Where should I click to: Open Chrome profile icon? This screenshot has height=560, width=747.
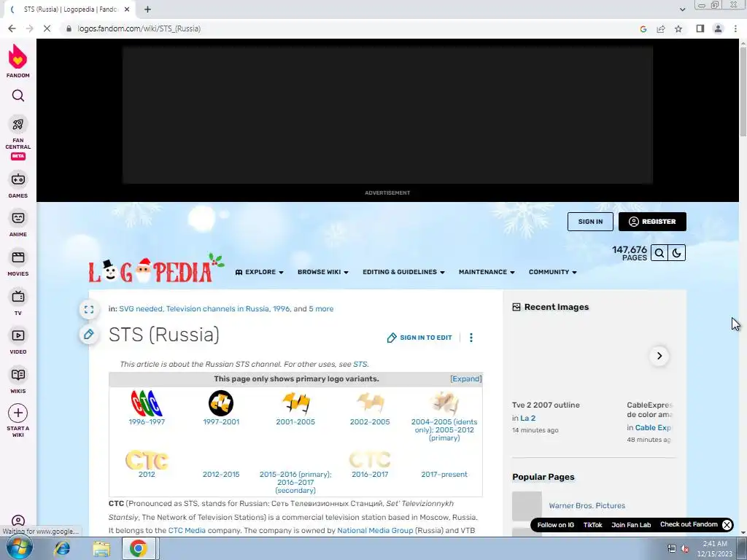pyautogui.click(x=718, y=28)
